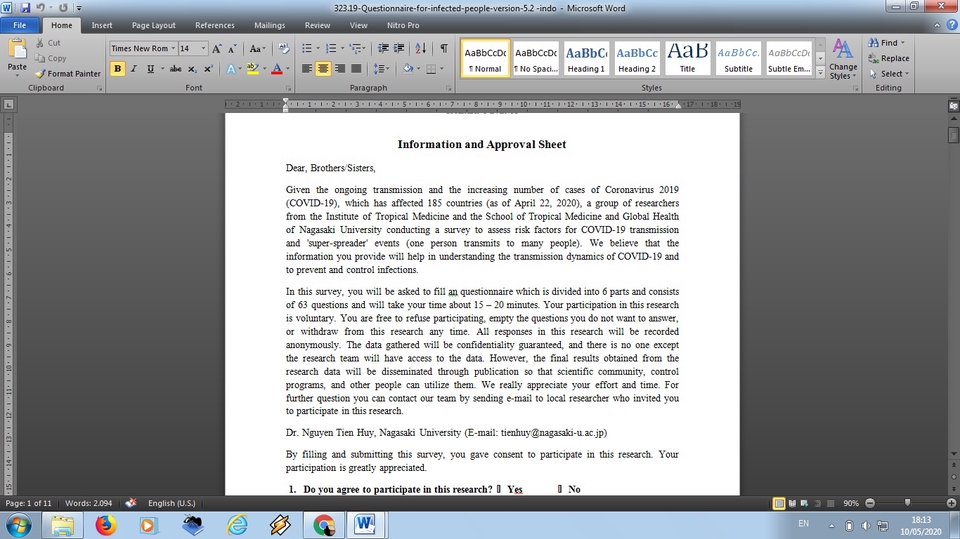Click the vertical scrollbar thumb
The image size is (960, 539).
(953, 135)
